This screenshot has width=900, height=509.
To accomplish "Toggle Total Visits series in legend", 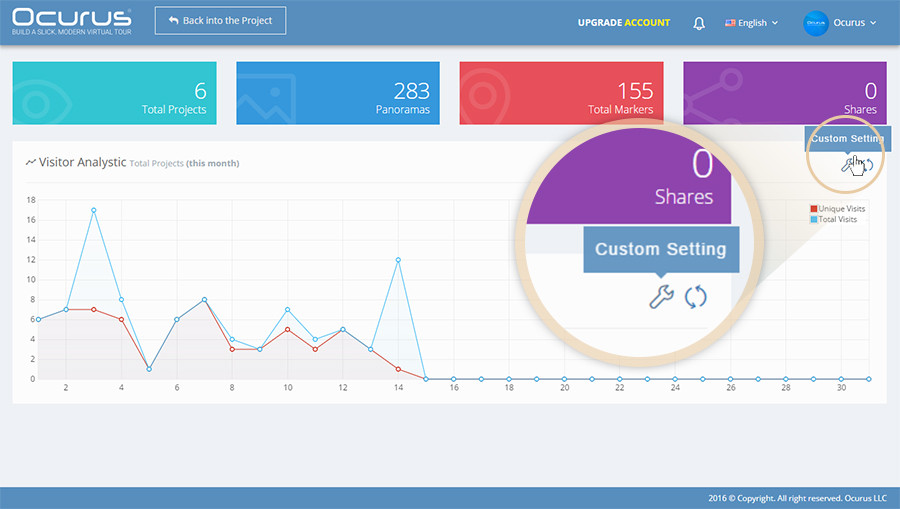I will tap(833, 219).
